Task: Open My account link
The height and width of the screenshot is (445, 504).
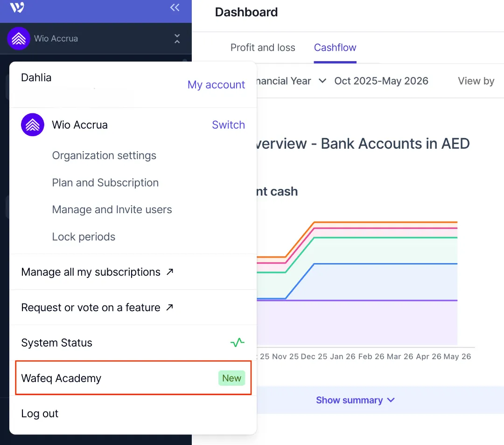Action: pos(216,84)
